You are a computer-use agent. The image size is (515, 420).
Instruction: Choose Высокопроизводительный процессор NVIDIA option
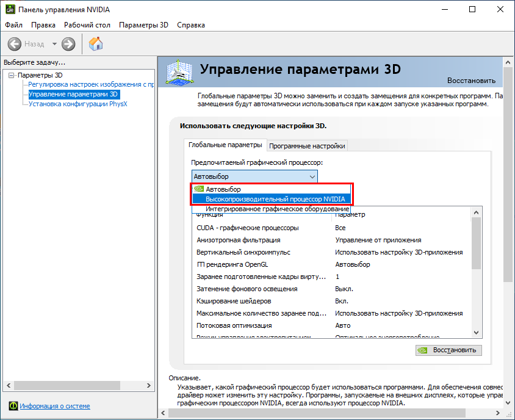point(272,199)
